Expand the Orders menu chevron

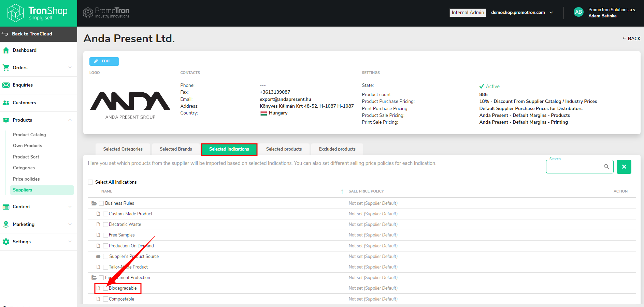pyautogui.click(x=70, y=67)
